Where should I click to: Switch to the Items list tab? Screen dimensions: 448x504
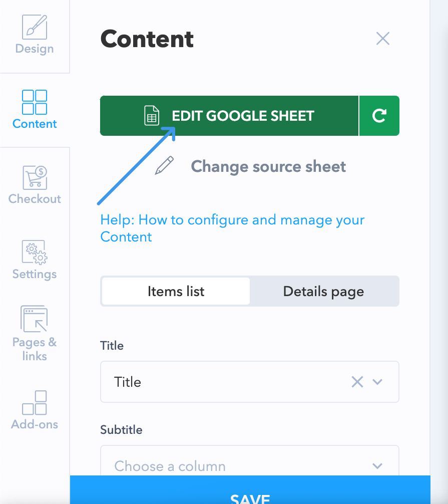tap(176, 291)
